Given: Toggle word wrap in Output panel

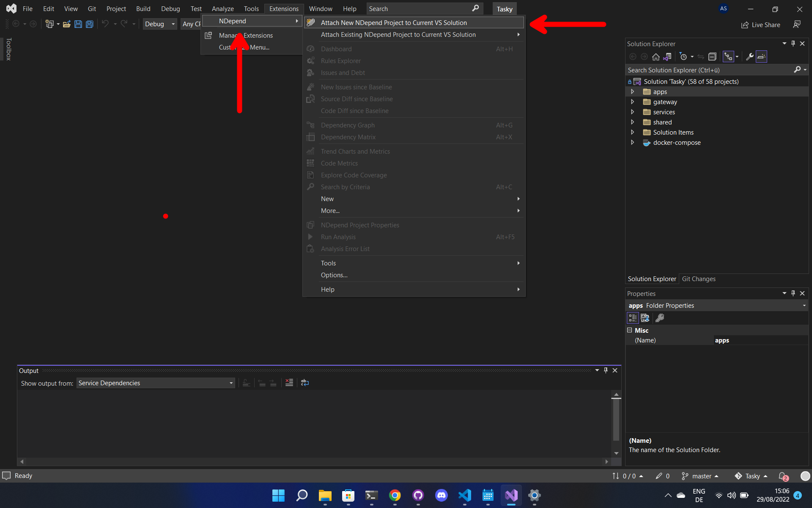Looking at the screenshot, I should click(305, 383).
